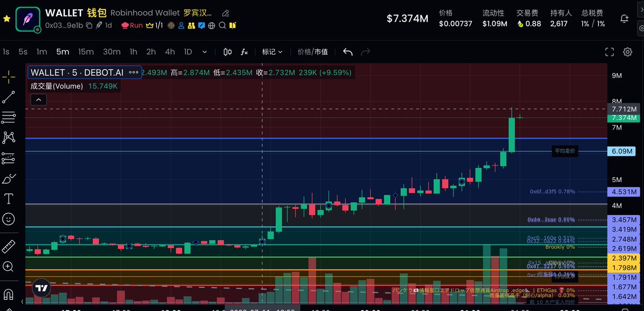The width and height of the screenshot is (644, 311).
Task: Open the candlestick chart type selector
Action: tap(227, 52)
